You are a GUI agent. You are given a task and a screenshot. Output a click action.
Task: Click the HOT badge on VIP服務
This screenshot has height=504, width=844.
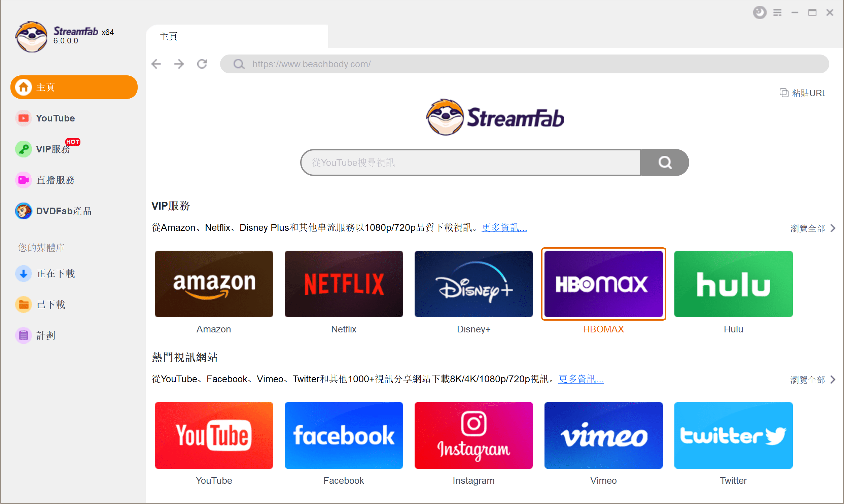(x=73, y=142)
